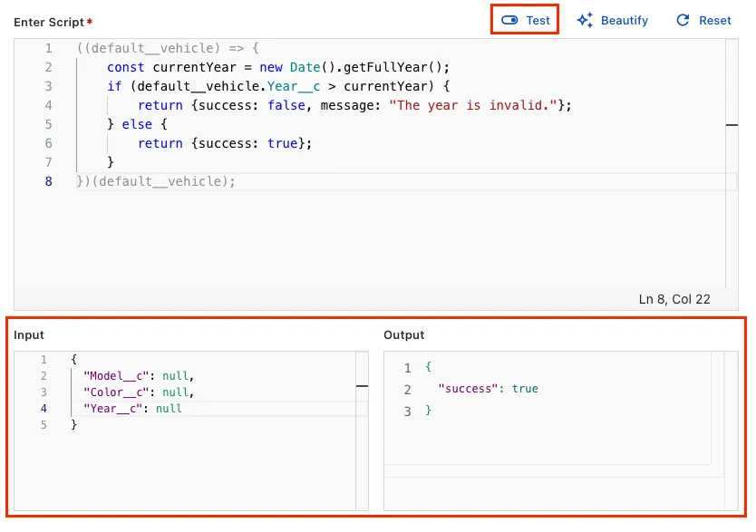Click the "Year__c": null input line
Image resolution: width=756 pixels, height=532 pixels.
[132, 409]
